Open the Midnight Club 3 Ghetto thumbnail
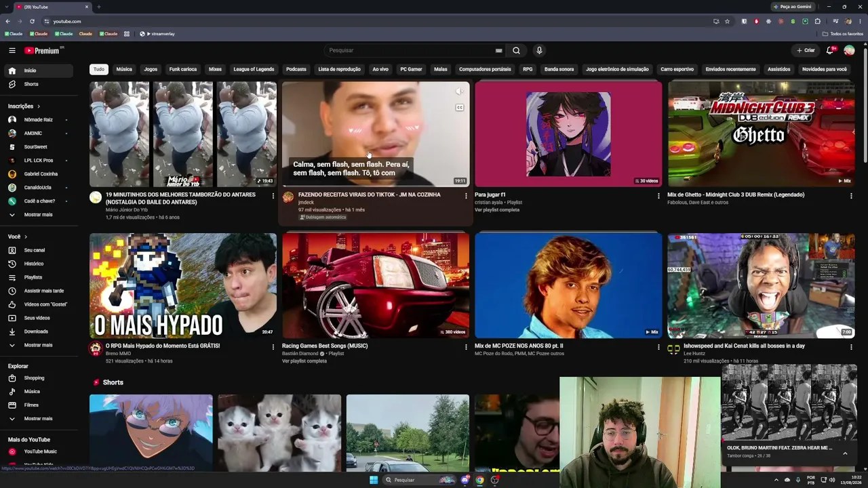The width and height of the screenshot is (868, 488). 761,134
